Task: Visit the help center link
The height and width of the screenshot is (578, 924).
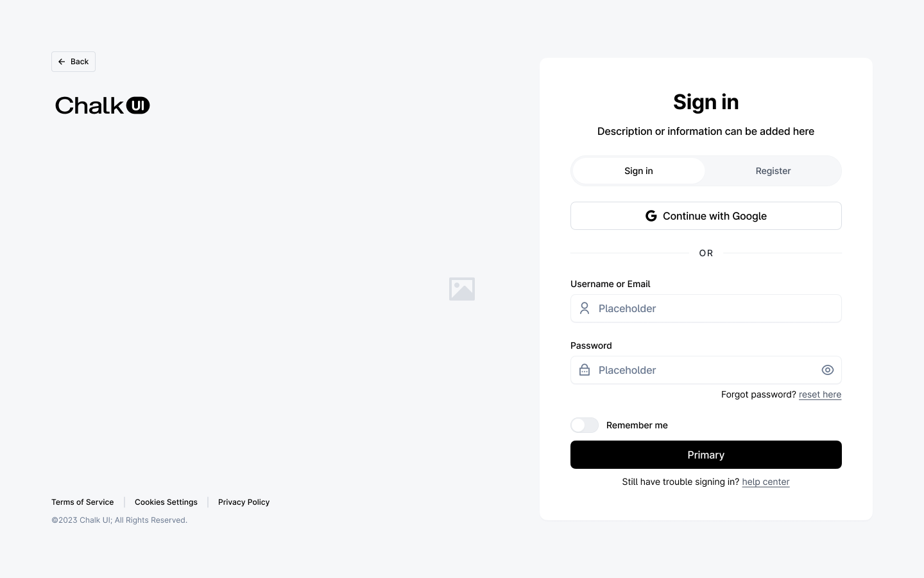Action: click(x=766, y=482)
